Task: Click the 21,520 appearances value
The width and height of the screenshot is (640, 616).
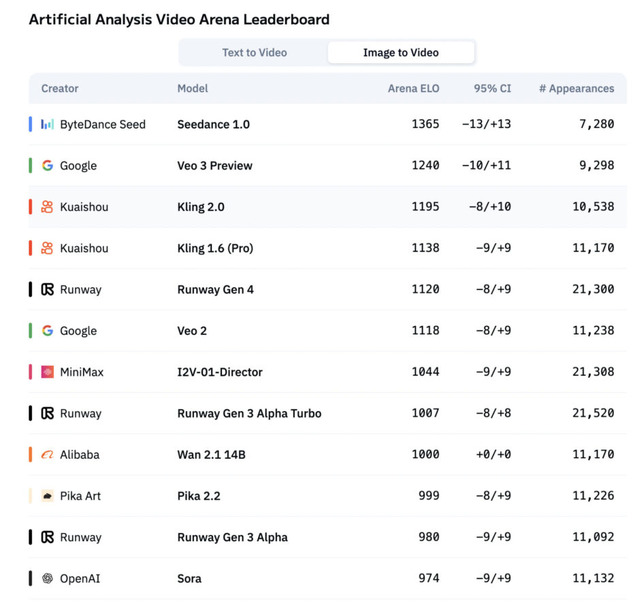Action: click(x=593, y=413)
